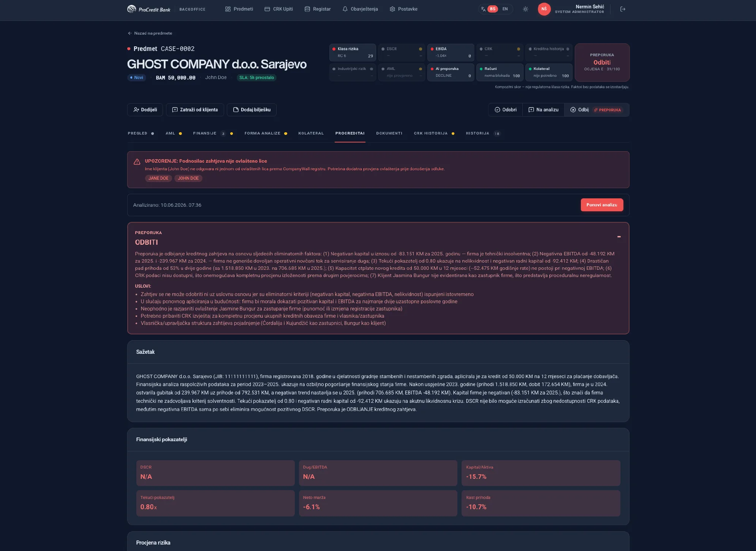This screenshot has width=756, height=551.
Task: Click the logout icon
Action: 623,9
